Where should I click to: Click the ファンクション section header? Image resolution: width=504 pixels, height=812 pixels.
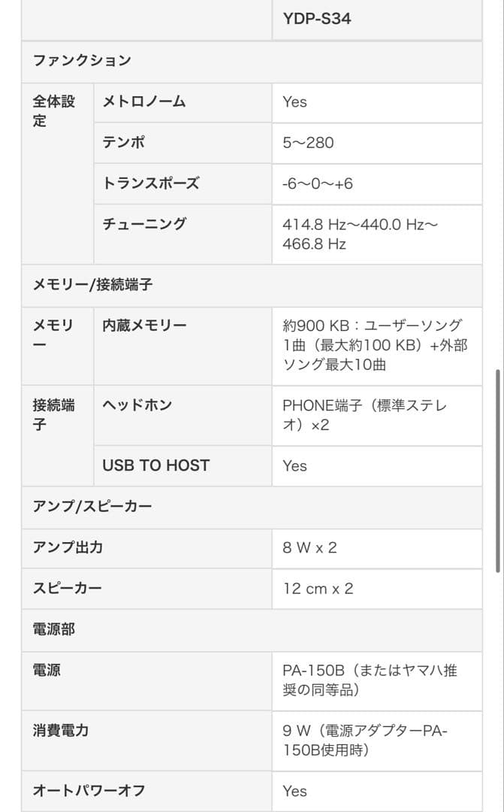81,61
